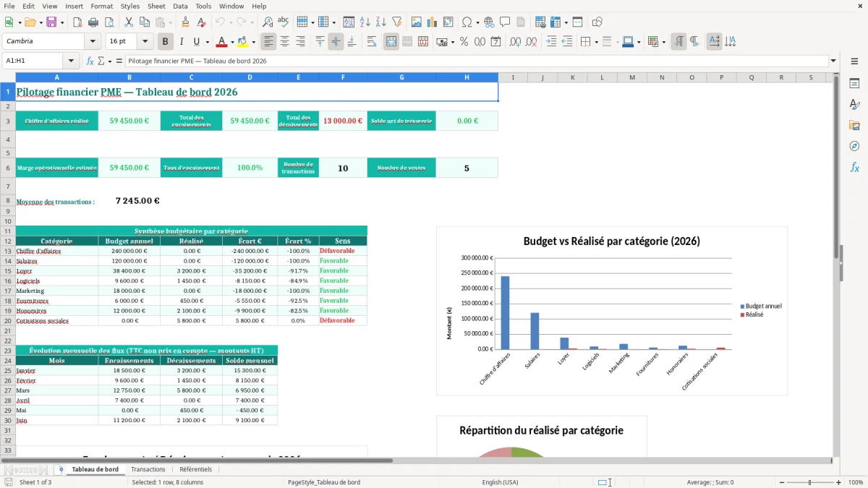Image resolution: width=868 pixels, height=488 pixels.
Task: Open Borders dropdown arrow
Action: pyautogui.click(x=596, y=42)
